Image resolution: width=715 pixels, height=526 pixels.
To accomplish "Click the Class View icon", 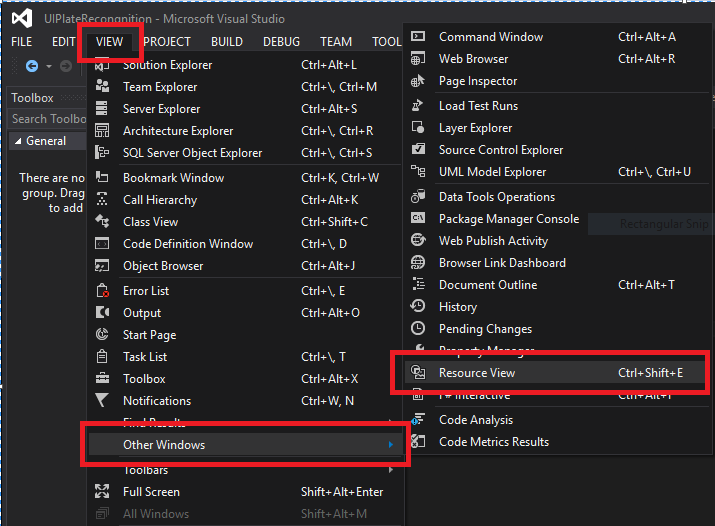I will tap(102, 221).
